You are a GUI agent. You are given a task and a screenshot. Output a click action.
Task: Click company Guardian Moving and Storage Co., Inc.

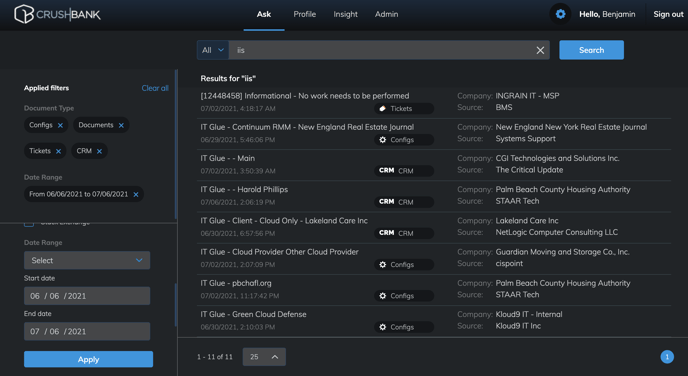pyautogui.click(x=563, y=252)
